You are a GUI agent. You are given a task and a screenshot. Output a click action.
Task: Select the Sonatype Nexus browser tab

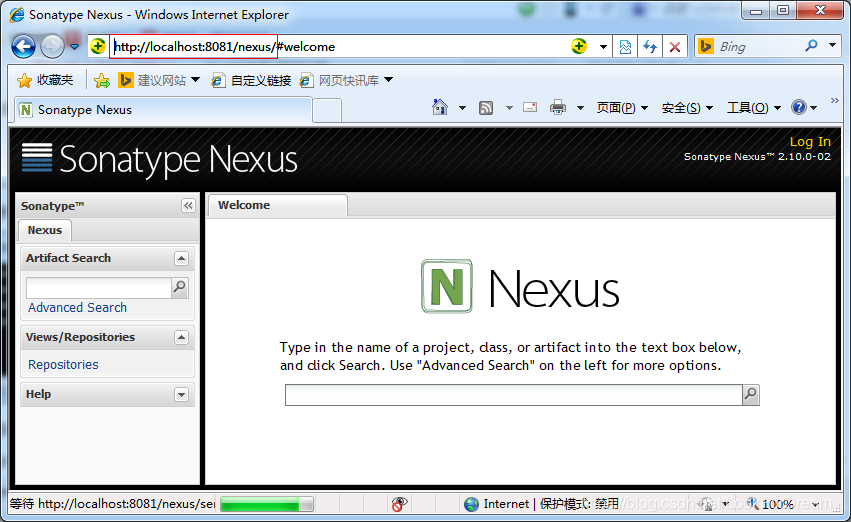pos(163,110)
